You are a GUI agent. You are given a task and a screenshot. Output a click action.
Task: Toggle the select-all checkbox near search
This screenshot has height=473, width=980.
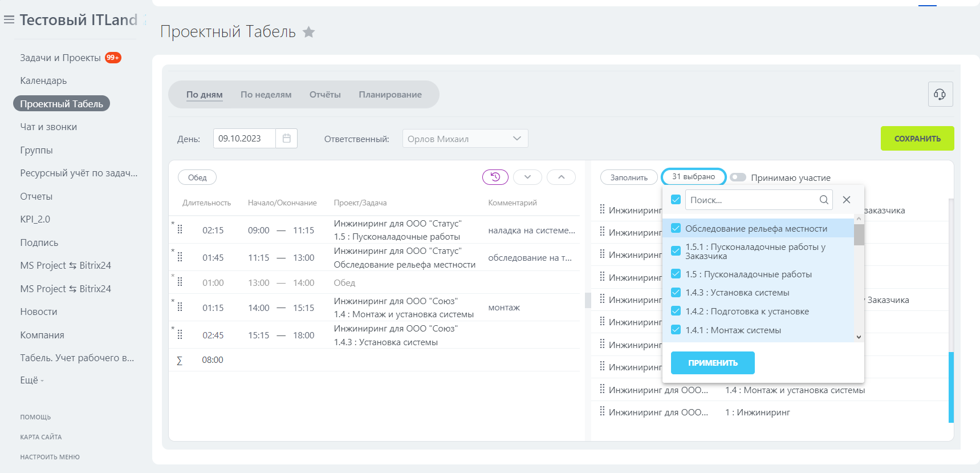click(676, 200)
